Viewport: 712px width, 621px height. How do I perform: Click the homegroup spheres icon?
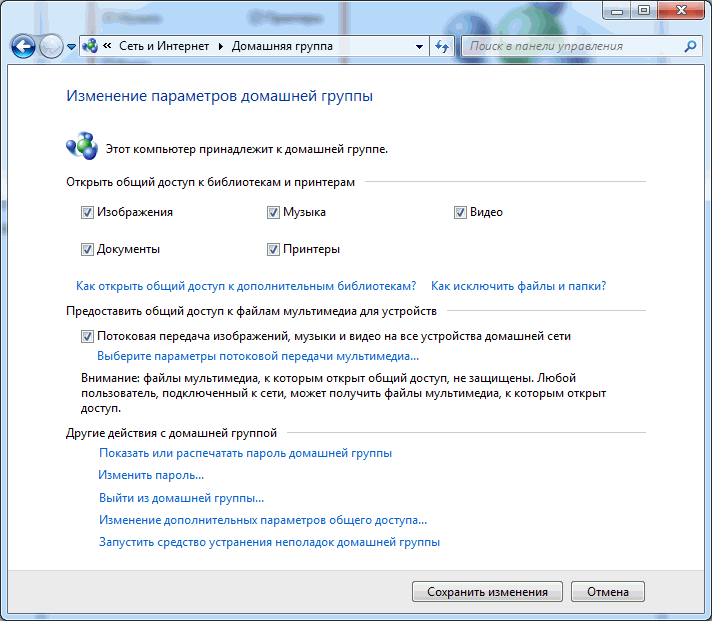(x=82, y=146)
